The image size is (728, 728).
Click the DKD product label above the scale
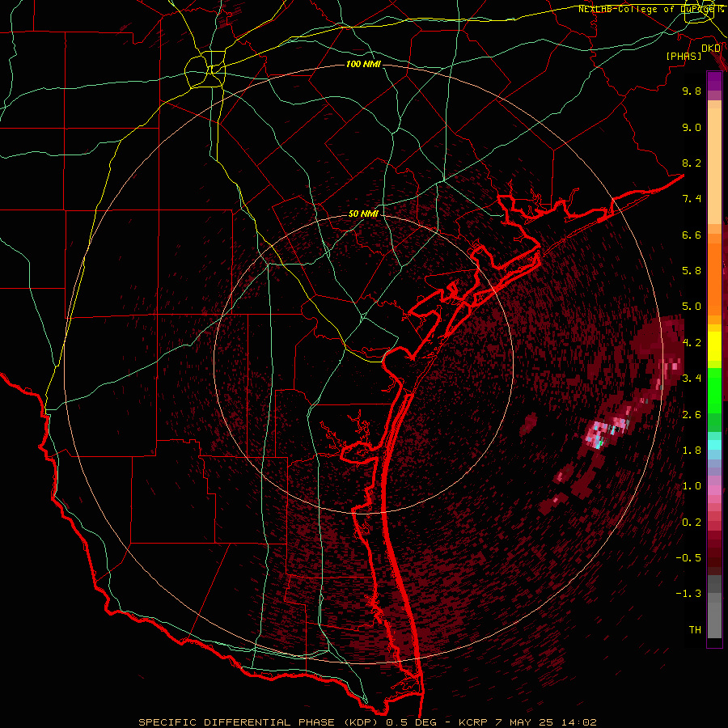[x=711, y=49]
